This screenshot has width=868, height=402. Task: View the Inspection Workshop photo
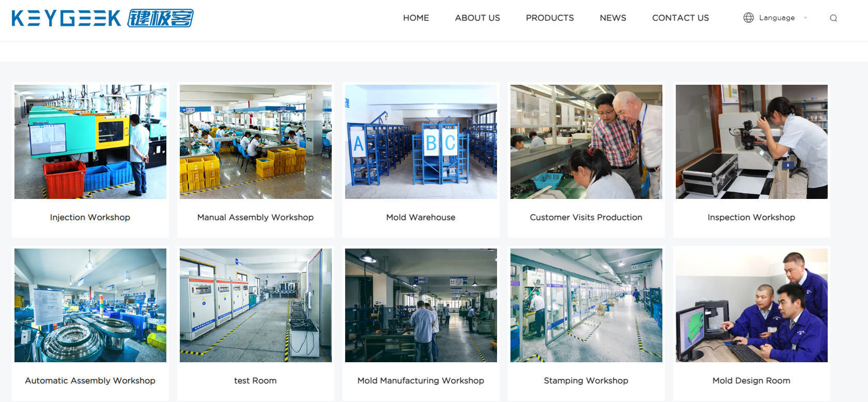pyautogui.click(x=752, y=142)
